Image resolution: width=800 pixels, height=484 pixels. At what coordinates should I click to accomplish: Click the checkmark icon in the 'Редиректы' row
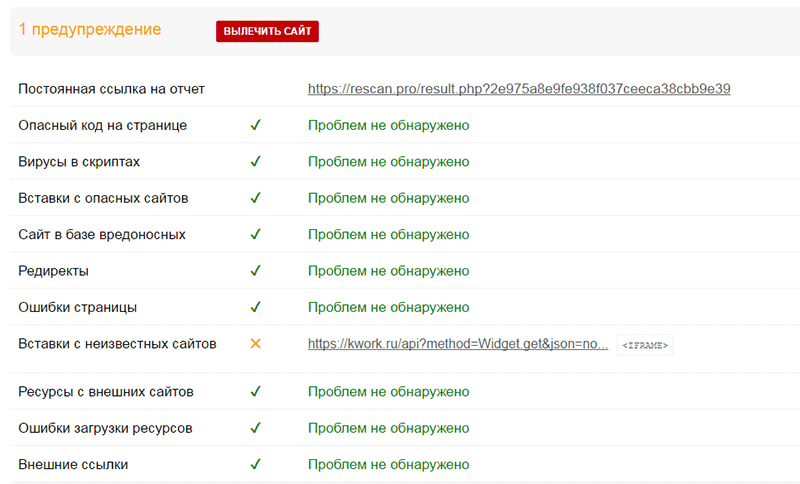[x=256, y=270]
